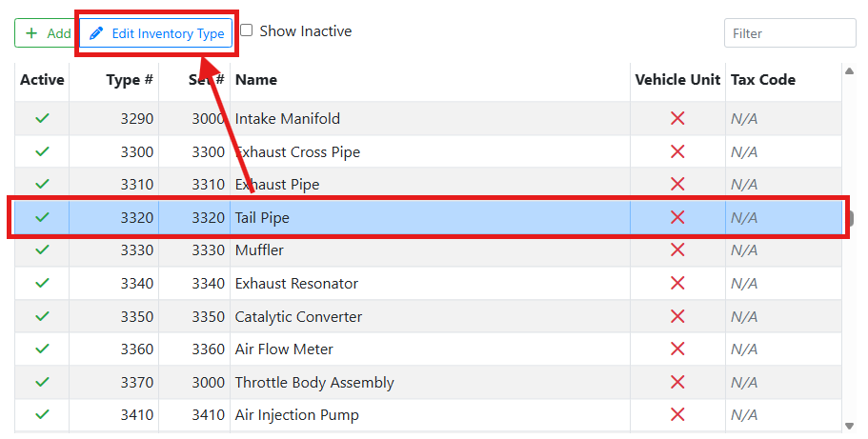
Task: Click red X Vehicle Unit for Muffler
Action: [677, 250]
